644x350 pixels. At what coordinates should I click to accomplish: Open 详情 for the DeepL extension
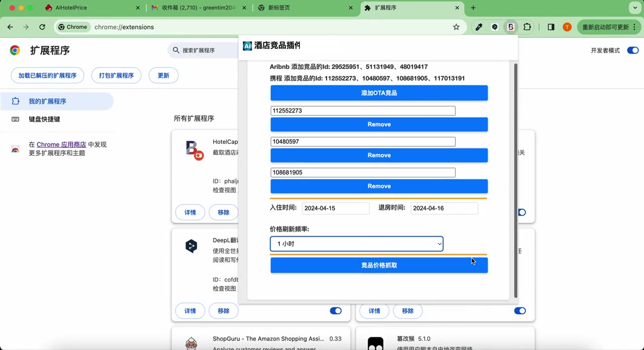pos(190,311)
